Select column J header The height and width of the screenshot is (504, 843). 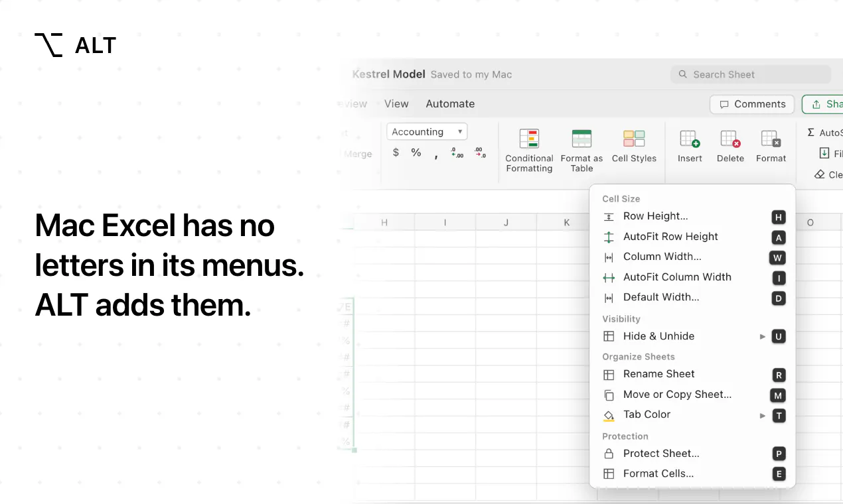[x=506, y=222]
